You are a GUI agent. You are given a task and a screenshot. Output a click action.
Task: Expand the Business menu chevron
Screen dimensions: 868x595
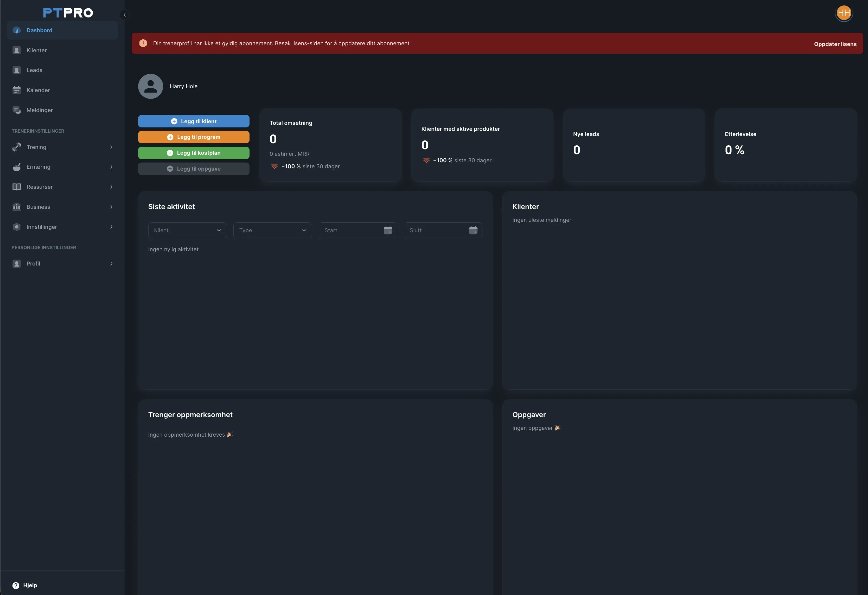click(x=111, y=207)
